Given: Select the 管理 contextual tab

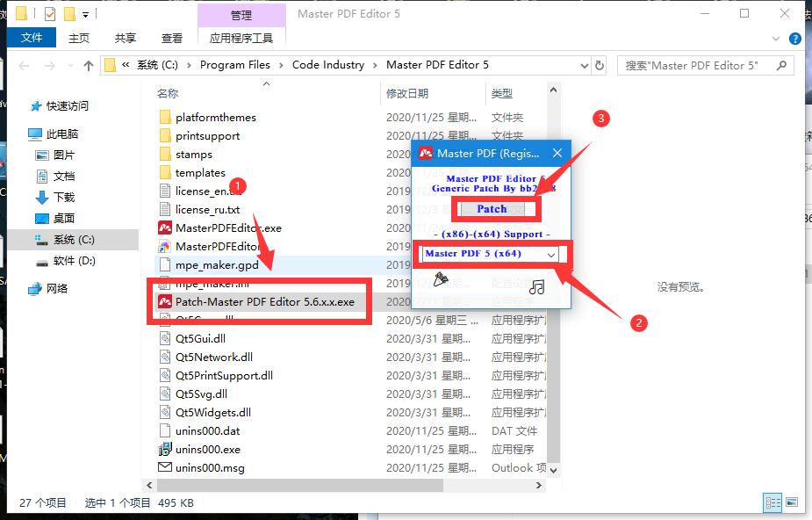Looking at the screenshot, I should [x=241, y=15].
